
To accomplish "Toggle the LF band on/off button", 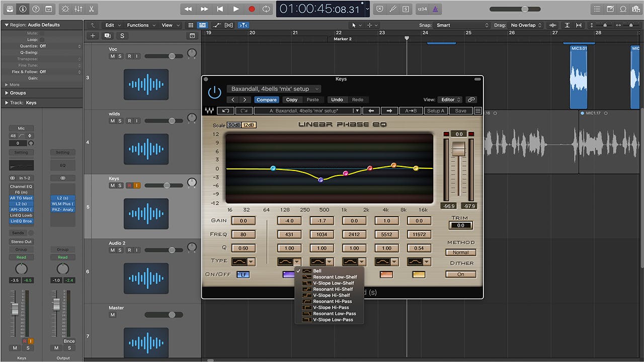I will pos(244,275).
